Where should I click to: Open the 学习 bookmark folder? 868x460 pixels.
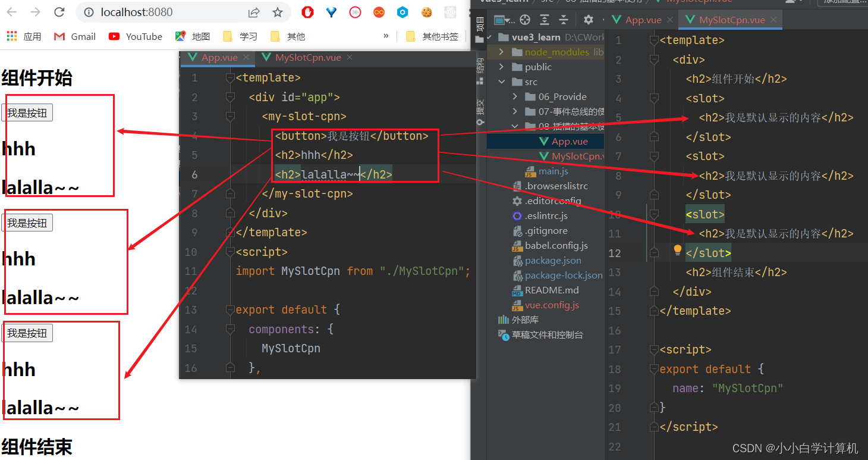click(240, 36)
